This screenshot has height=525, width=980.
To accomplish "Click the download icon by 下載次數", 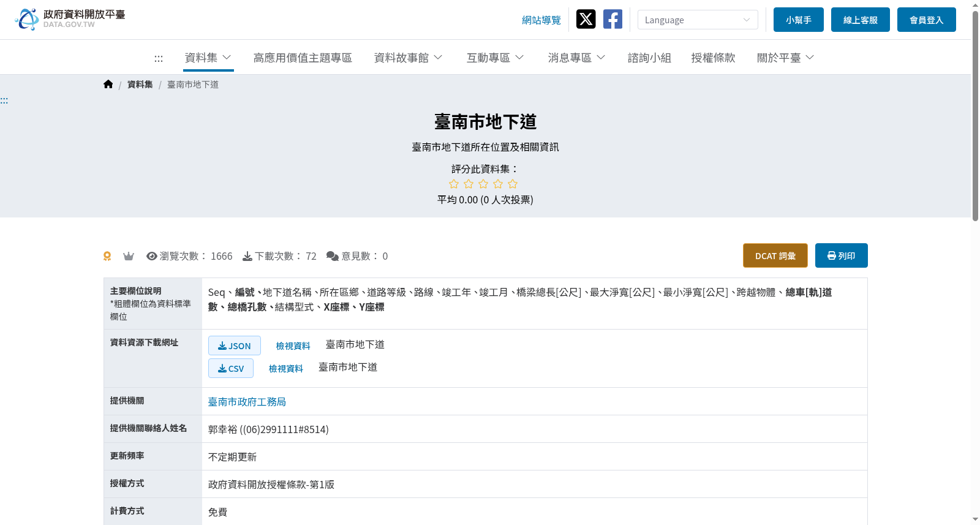I will click(247, 256).
